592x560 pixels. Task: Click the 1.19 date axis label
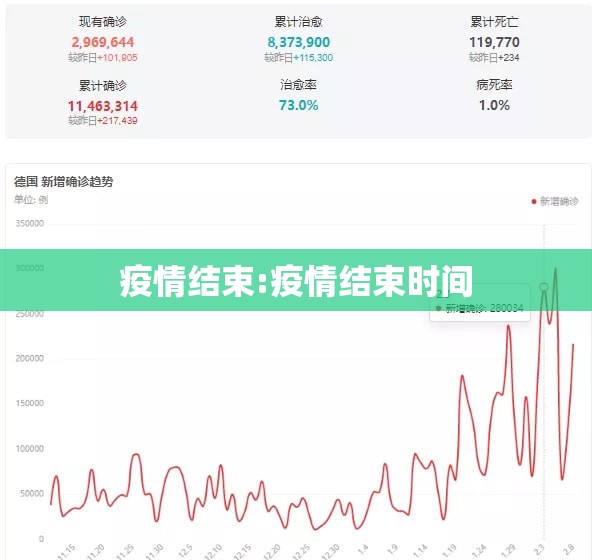[449, 551]
